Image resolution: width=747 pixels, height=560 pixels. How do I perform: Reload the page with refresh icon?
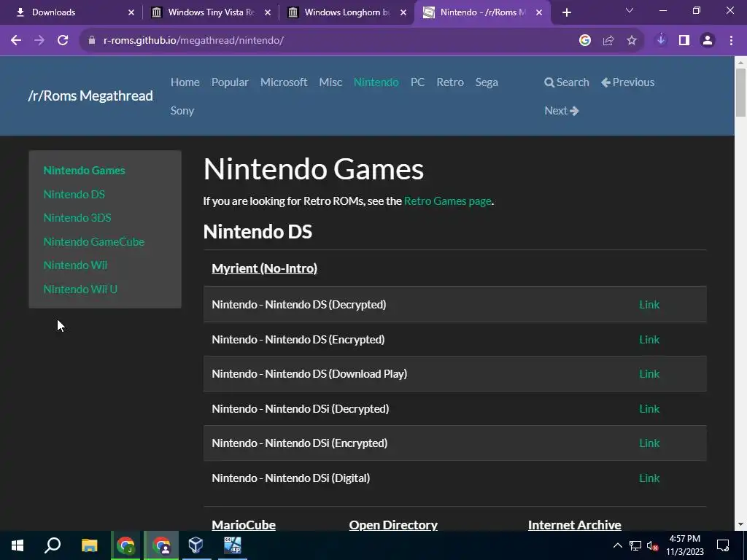(x=63, y=41)
